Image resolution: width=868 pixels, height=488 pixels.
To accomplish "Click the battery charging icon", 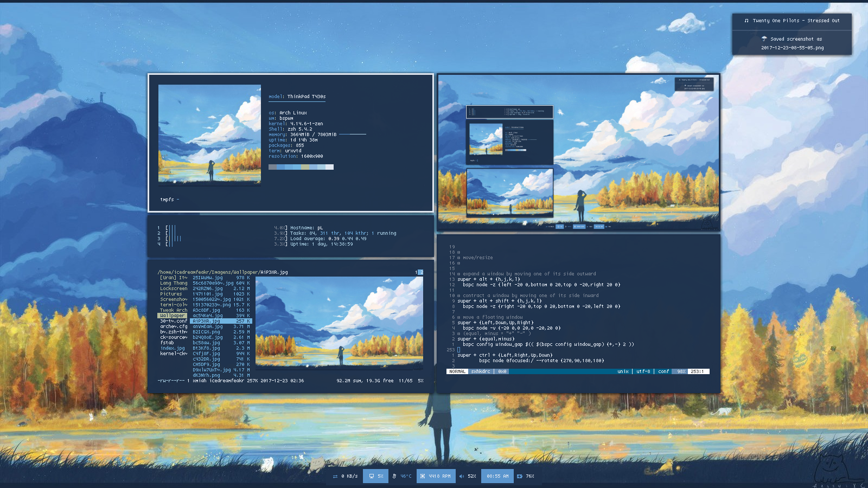I will (520, 476).
